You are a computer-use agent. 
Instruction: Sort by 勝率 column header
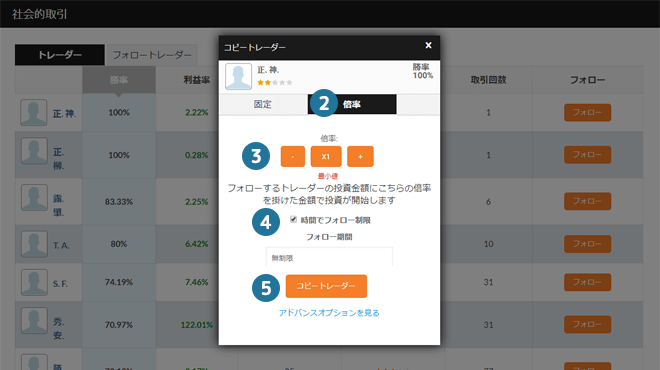point(119,80)
